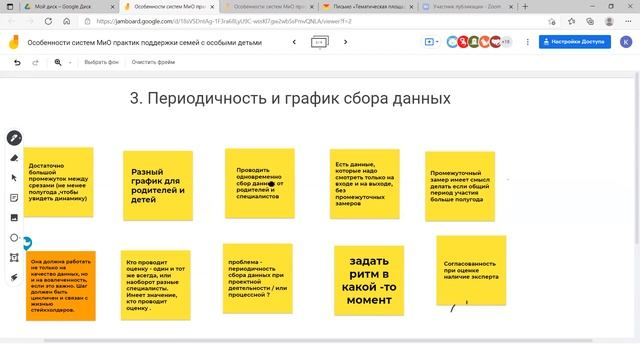Viewport: 640px width, 360px height.
Task: Switch to the Письмо Тематическая площадка tab
Action: (x=368, y=7)
